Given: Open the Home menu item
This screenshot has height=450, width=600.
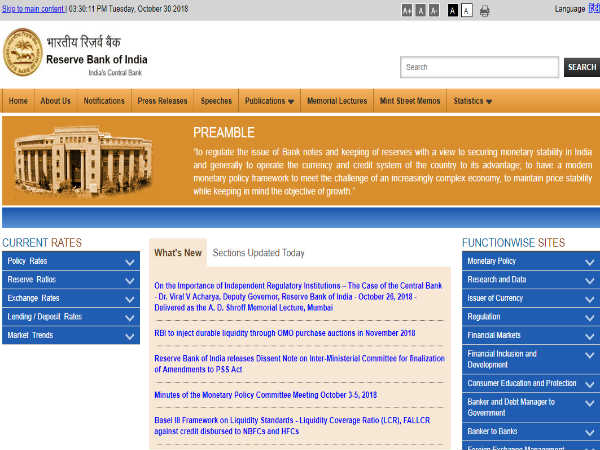Looking at the screenshot, I should pos(18,101).
